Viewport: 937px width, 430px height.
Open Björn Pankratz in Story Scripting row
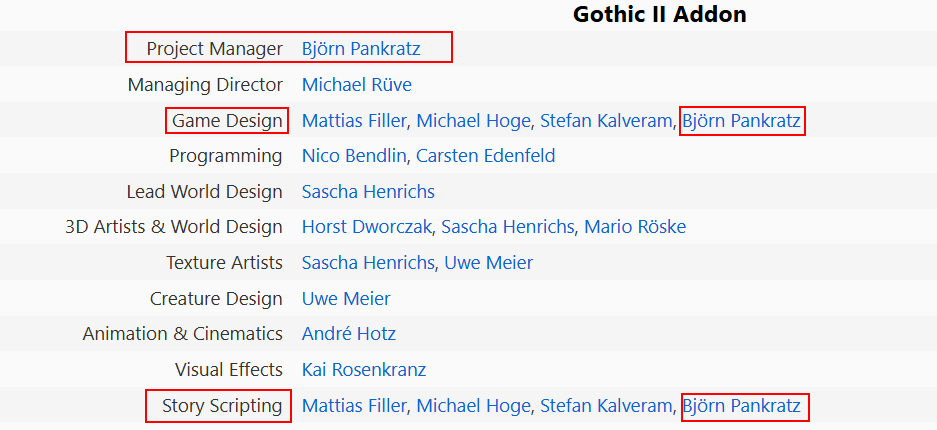[741, 406]
